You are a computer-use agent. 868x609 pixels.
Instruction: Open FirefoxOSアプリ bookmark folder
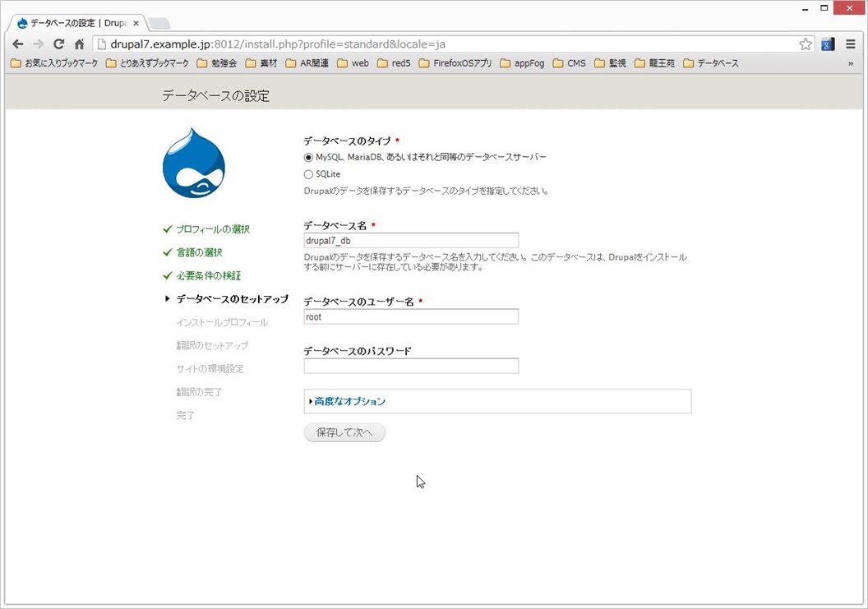pos(455,63)
